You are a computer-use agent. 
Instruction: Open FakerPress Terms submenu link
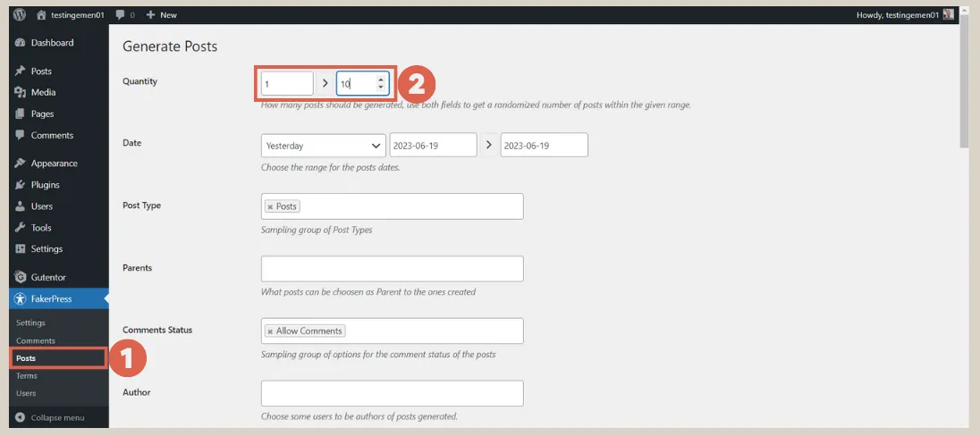click(x=27, y=375)
